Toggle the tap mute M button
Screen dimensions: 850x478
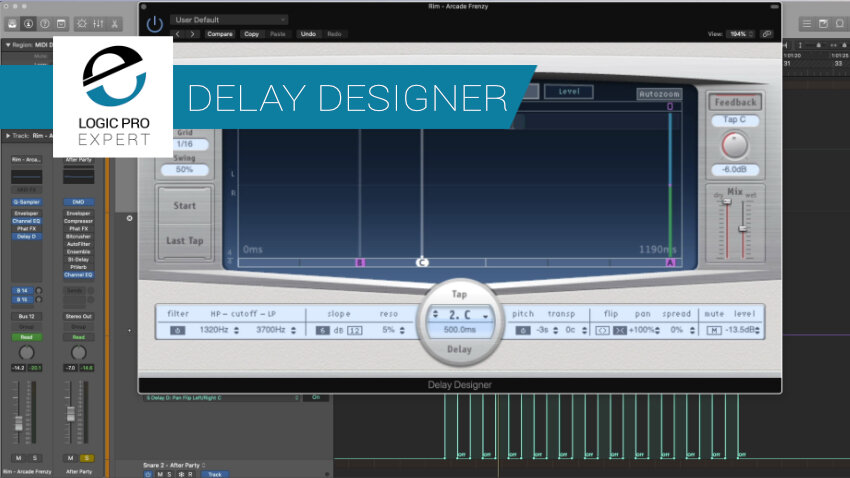click(714, 330)
